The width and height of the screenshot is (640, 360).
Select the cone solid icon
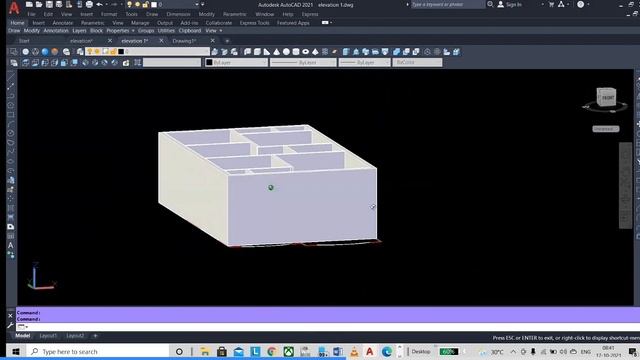coord(277,52)
